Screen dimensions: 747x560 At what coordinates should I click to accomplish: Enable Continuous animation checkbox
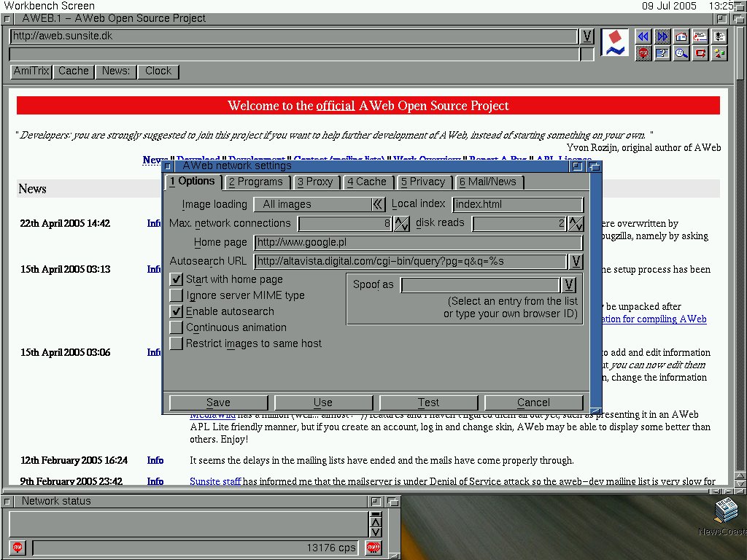tap(177, 327)
